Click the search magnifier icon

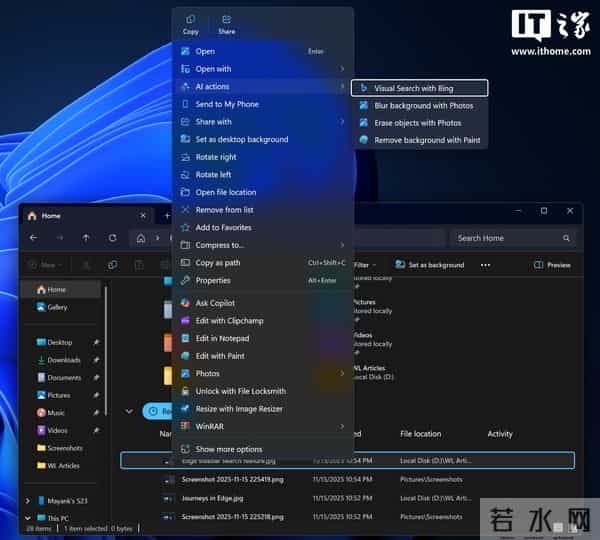(x=566, y=238)
